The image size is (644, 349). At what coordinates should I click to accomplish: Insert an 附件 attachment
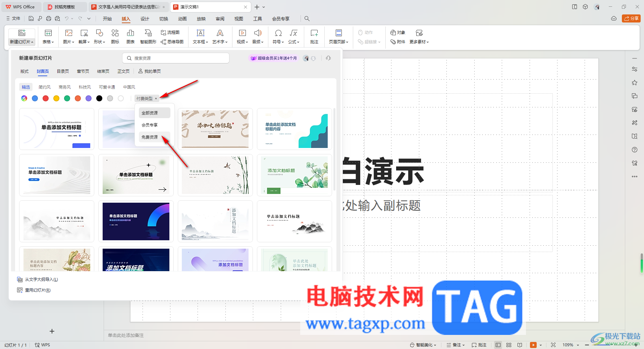[x=398, y=42]
